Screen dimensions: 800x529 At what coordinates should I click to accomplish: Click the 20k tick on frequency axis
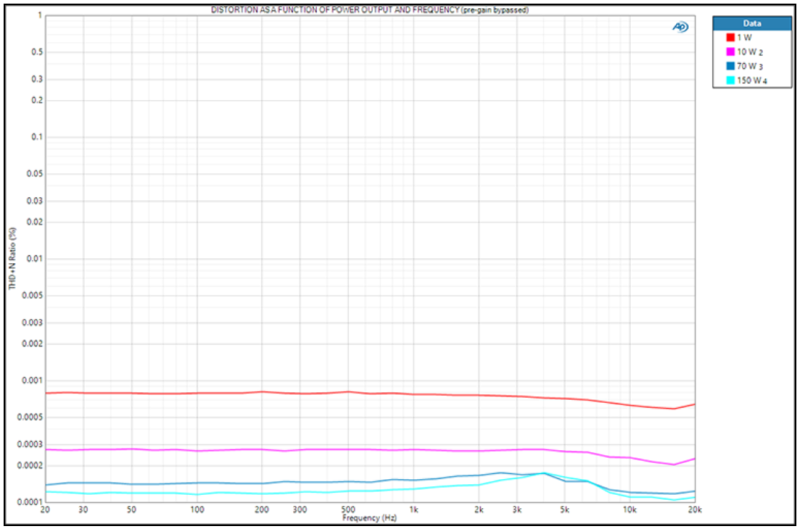click(692, 510)
